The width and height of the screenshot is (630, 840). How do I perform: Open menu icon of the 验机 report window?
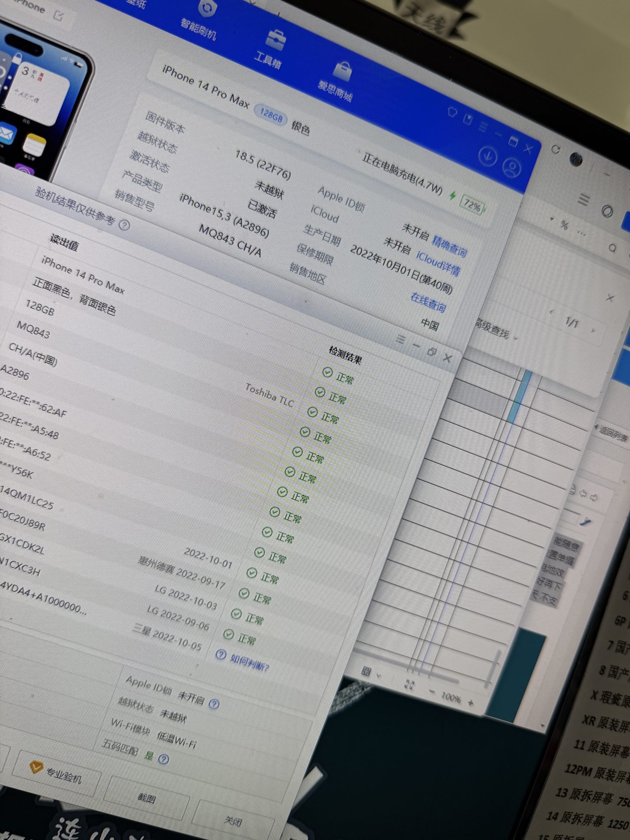400,339
